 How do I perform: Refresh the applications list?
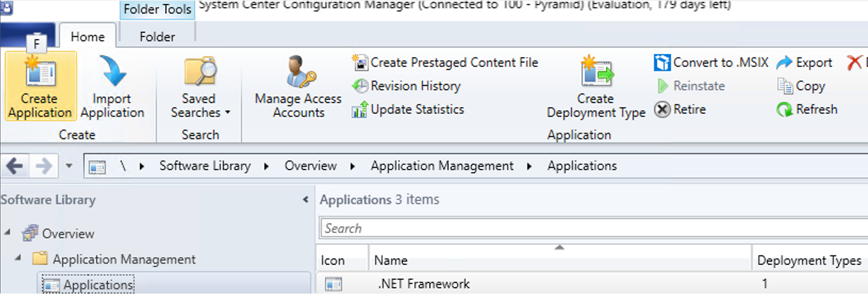[807, 110]
